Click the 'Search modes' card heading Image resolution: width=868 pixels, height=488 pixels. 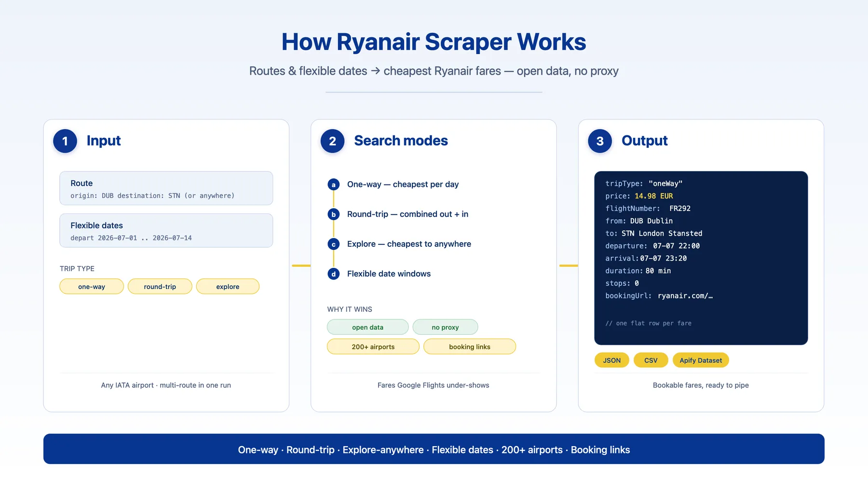[x=401, y=141]
